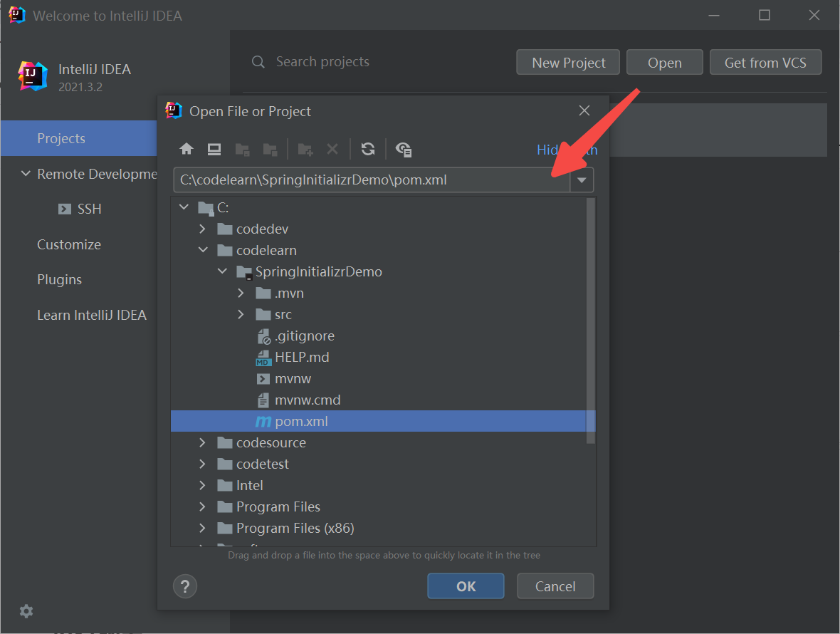Expand the Program Files folder

(x=202, y=507)
